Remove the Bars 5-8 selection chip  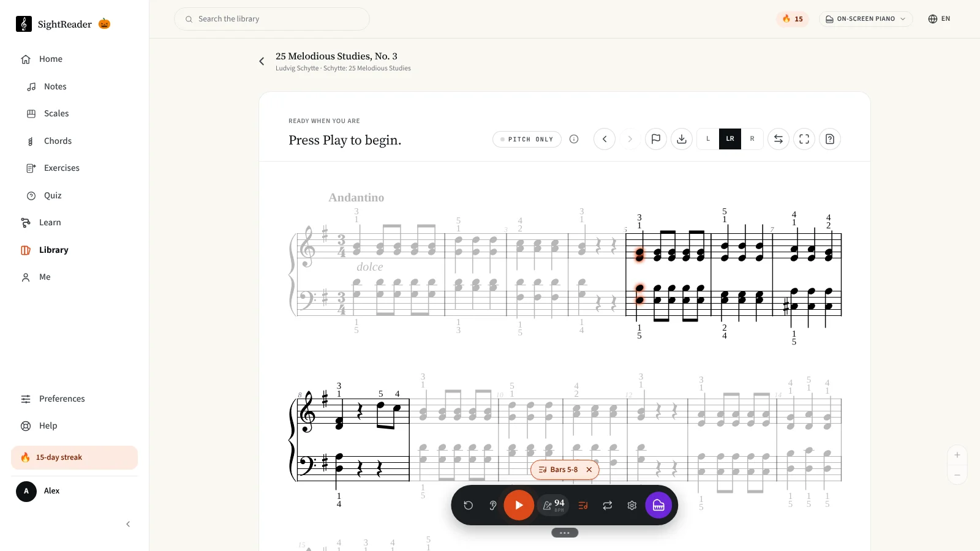tap(589, 470)
